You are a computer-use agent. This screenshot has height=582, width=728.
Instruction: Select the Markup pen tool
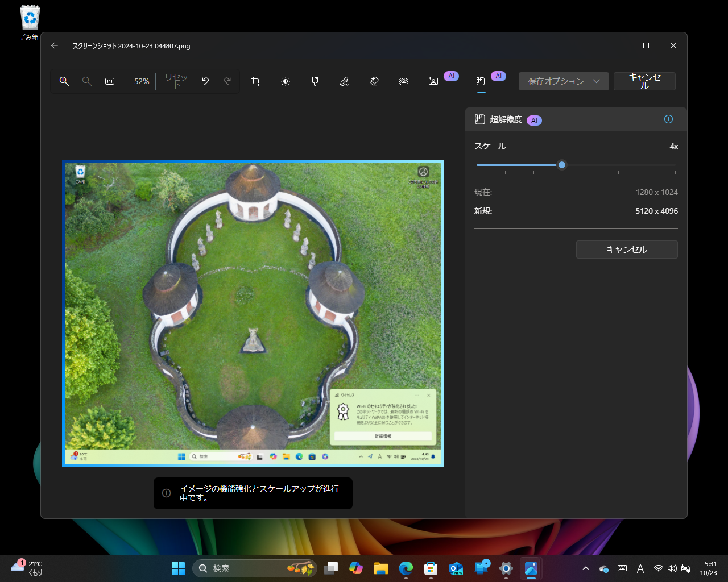pos(344,81)
